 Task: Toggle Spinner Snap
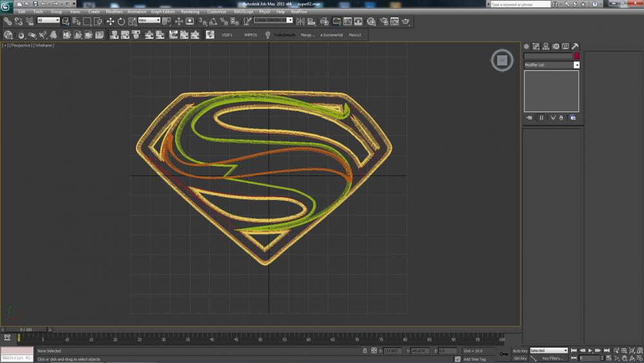(234, 21)
